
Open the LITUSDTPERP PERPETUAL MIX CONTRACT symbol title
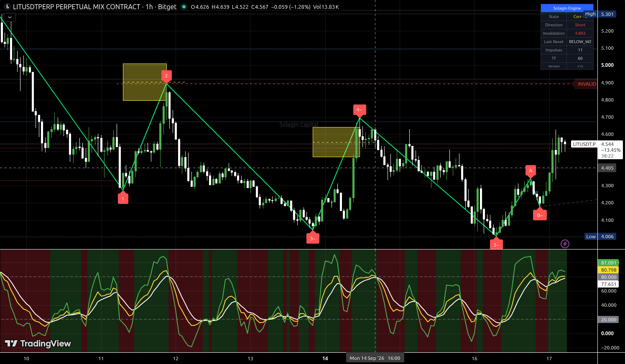77,7
